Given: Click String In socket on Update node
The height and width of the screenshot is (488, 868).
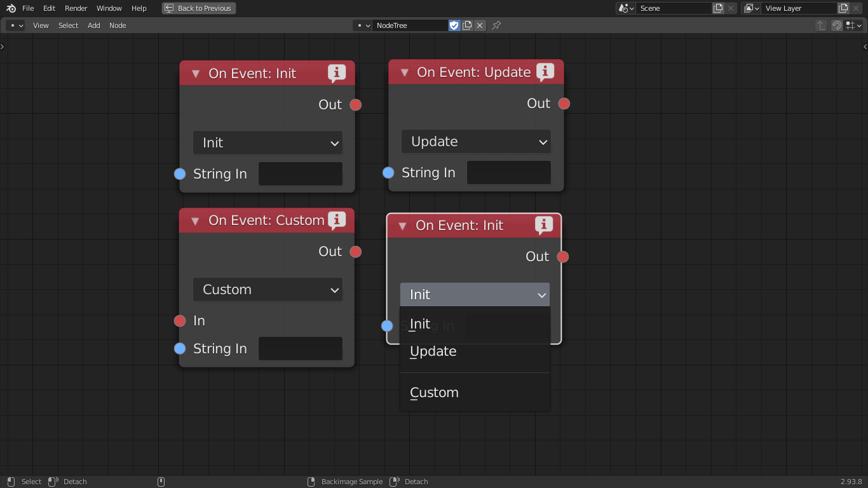Looking at the screenshot, I should coord(388,173).
